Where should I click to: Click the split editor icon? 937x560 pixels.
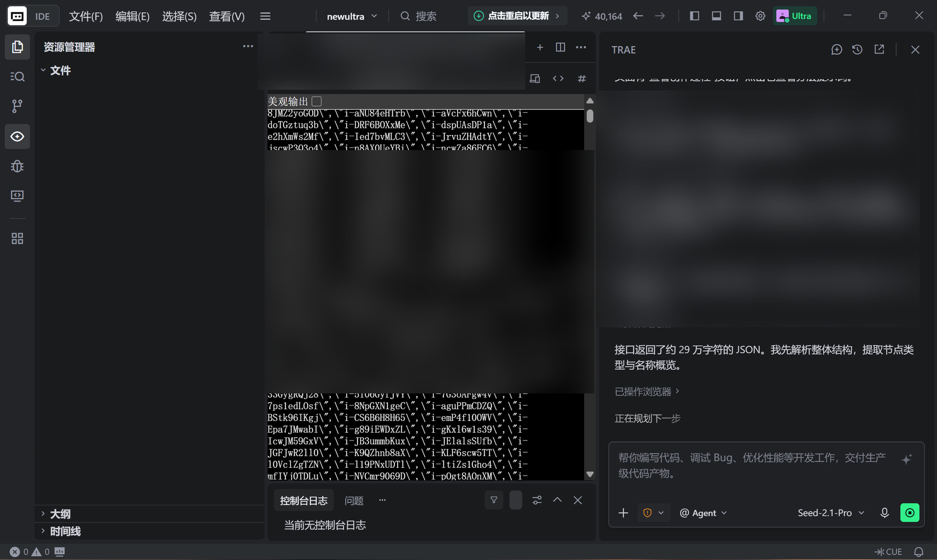pyautogui.click(x=560, y=47)
